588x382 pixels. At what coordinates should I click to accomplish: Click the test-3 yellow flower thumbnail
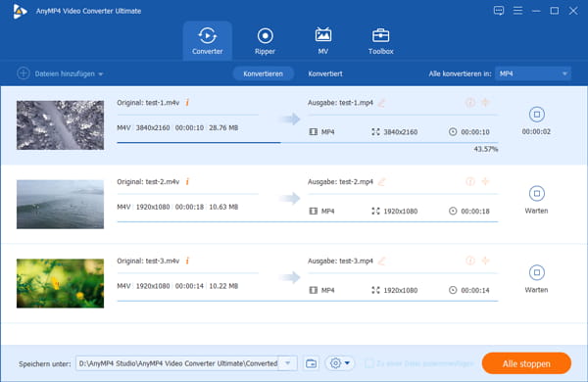(60, 283)
